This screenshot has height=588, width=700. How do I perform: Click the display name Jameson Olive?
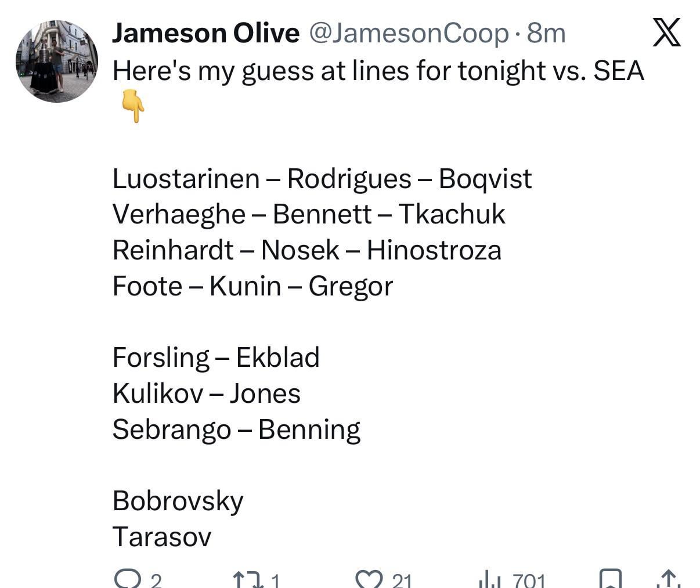tap(205, 33)
